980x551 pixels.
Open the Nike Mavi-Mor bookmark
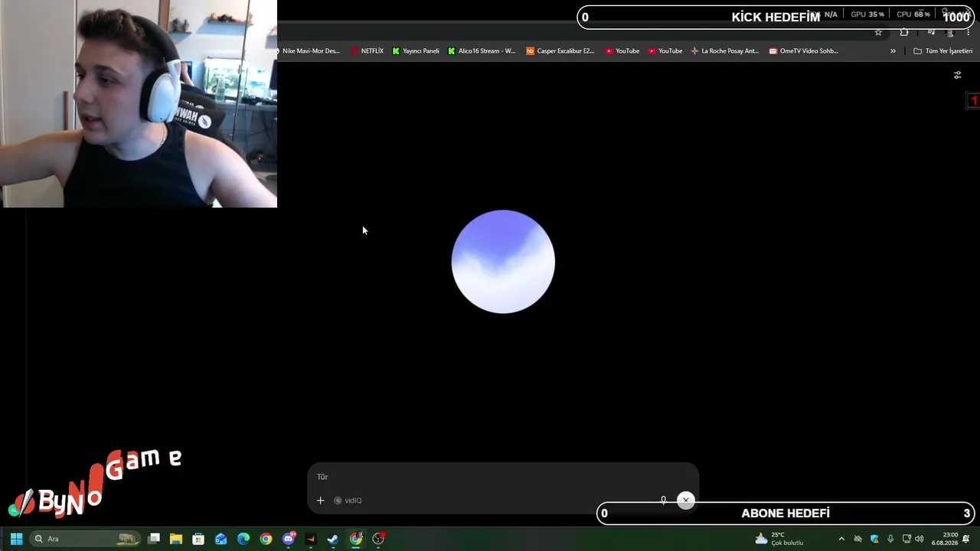point(309,51)
